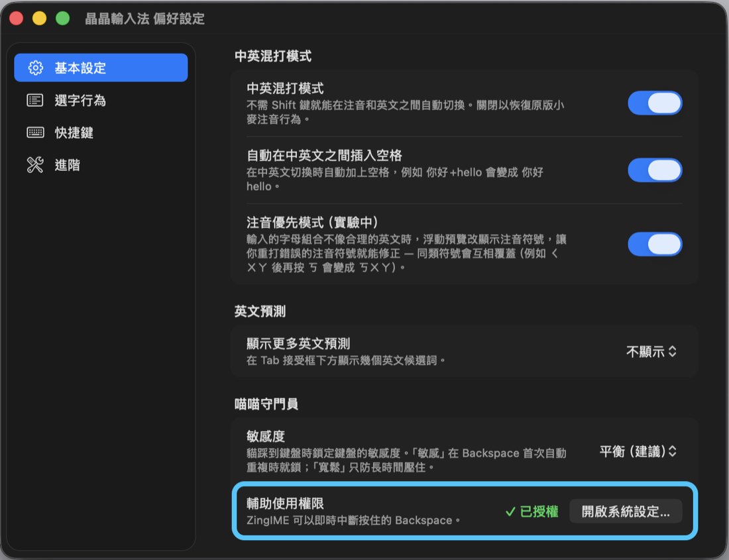Click the wrench-and-screwdriver icon beside 進階
Image resolution: width=729 pixels, height=560 pixels.
[35, 165]
